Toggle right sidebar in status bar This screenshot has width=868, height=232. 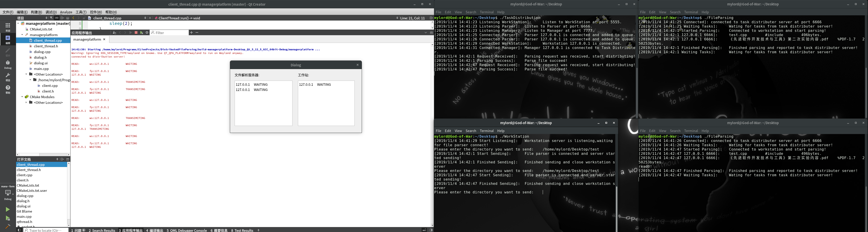point(431,230)
